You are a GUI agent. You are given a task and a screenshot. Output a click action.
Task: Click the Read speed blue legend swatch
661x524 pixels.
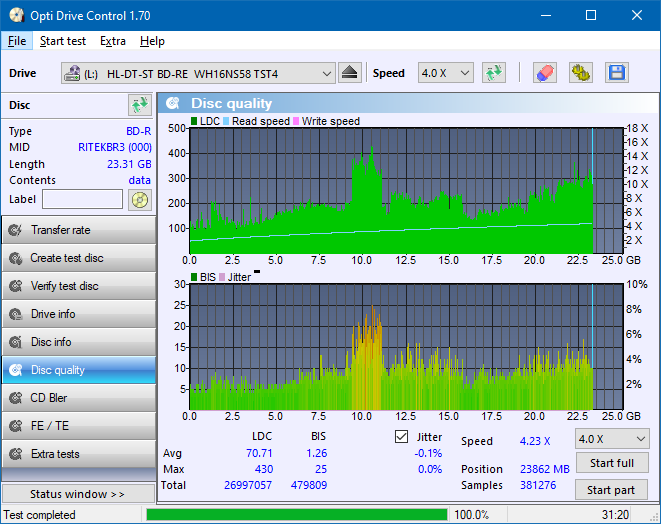(x=226, y=121)
